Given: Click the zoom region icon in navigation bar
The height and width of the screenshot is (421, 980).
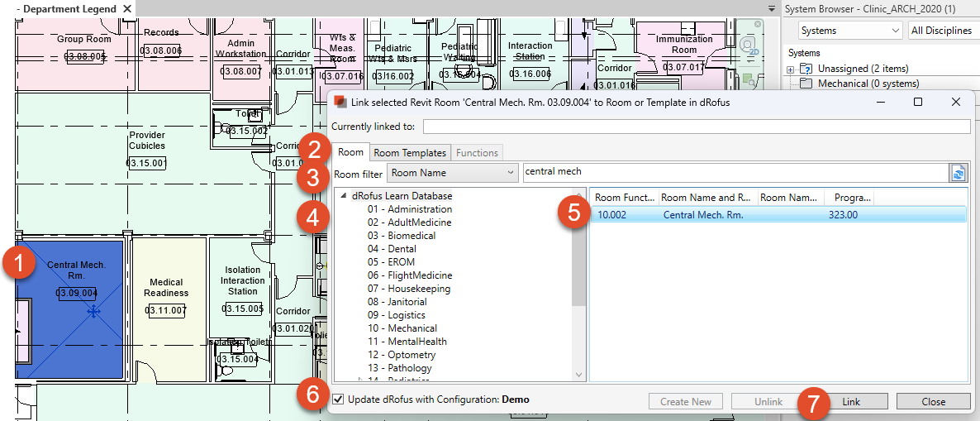Looking at the screenshot, I should point(749,80).
